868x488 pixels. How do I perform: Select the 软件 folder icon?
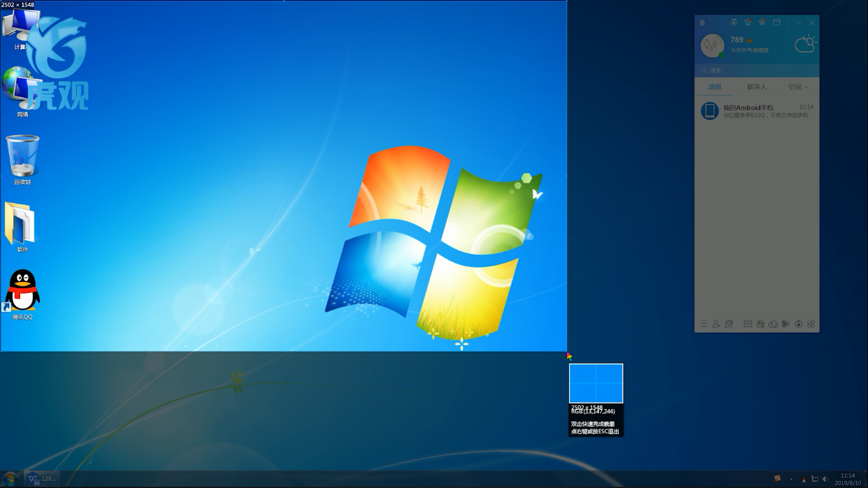coord(23,227)
